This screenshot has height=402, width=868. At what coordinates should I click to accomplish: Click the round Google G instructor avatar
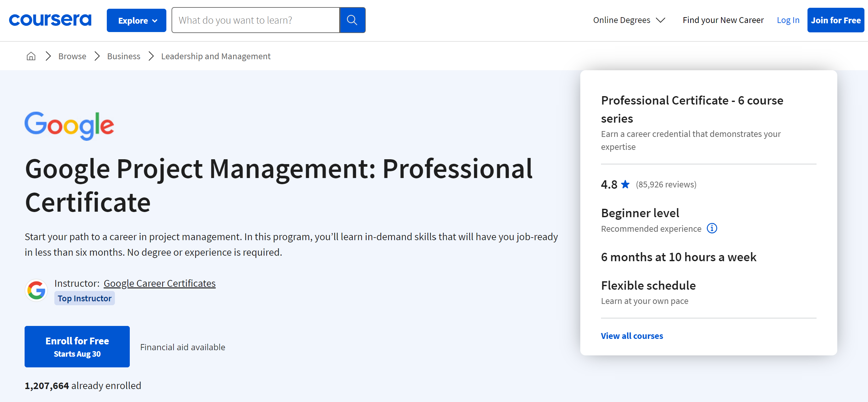(x=36, y=290)
